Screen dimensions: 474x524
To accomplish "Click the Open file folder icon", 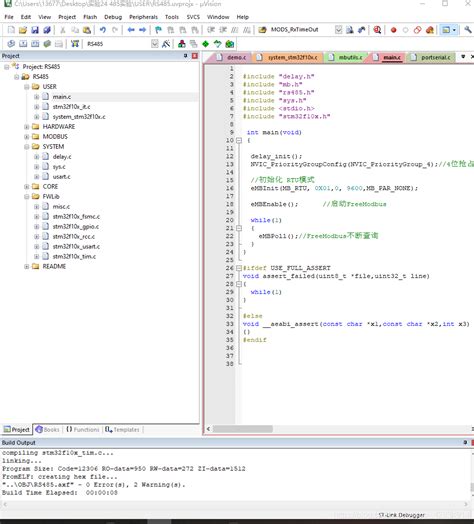I will [x=23, y=30].
